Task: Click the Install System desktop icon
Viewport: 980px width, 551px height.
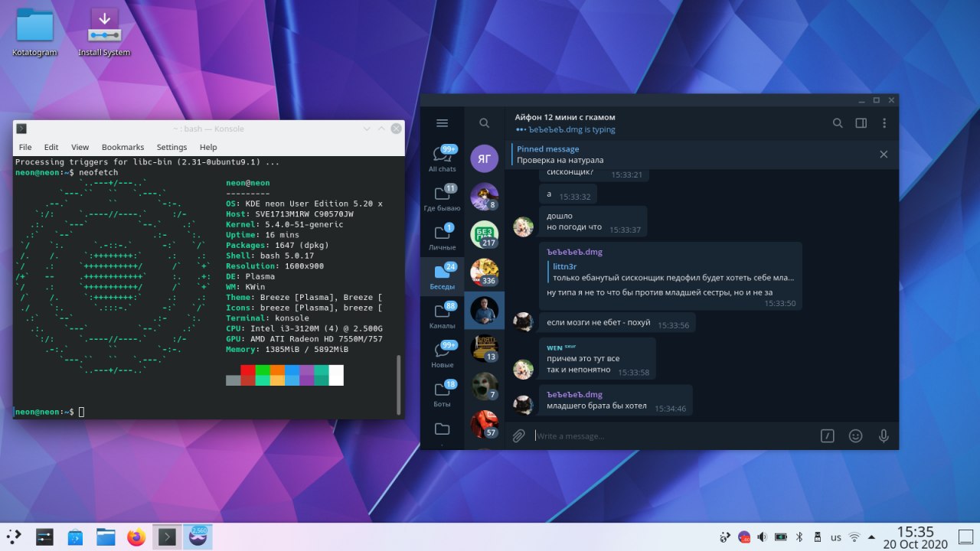Action: click(104, 32)
